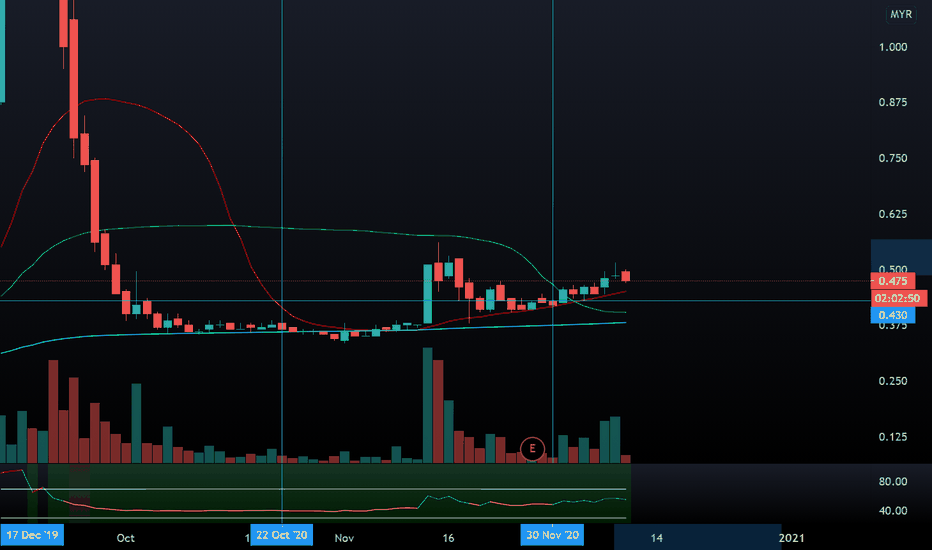The height and width of the screenshot is (550, 932).
Task: Click the MYR currency label
Action: (900, 14)
